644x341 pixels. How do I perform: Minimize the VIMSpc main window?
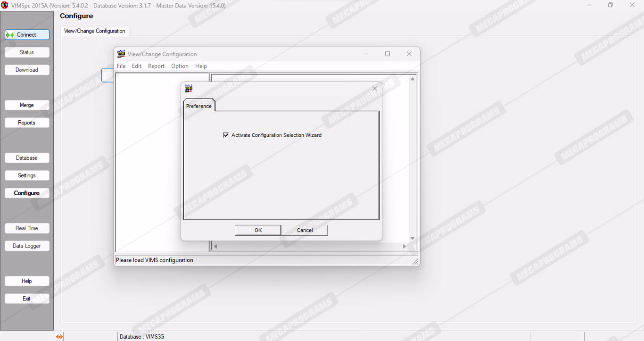pyautogui.click(x=589, y=5)
